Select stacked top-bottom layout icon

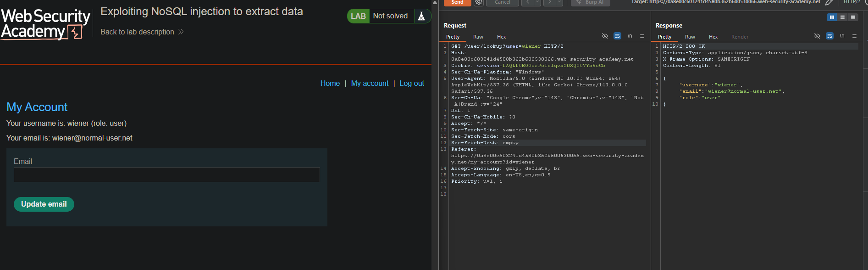coord(842,17)
